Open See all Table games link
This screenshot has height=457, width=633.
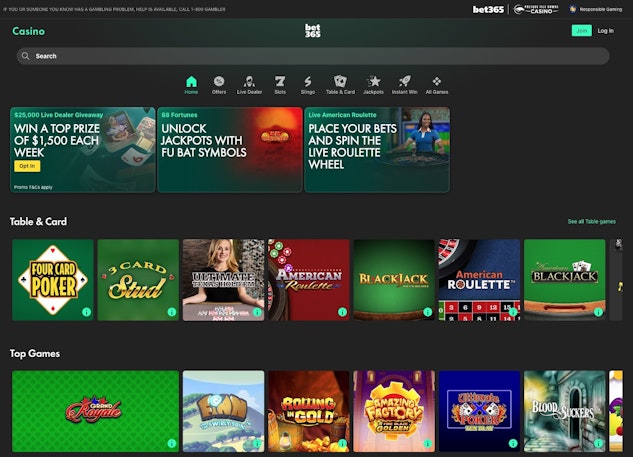(591, 221)
